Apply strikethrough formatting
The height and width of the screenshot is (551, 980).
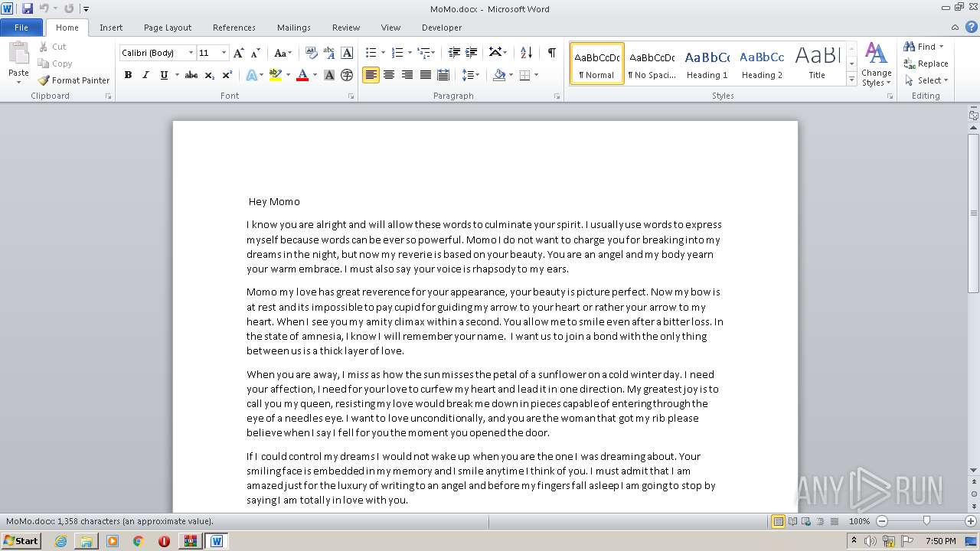click(191, 75)
